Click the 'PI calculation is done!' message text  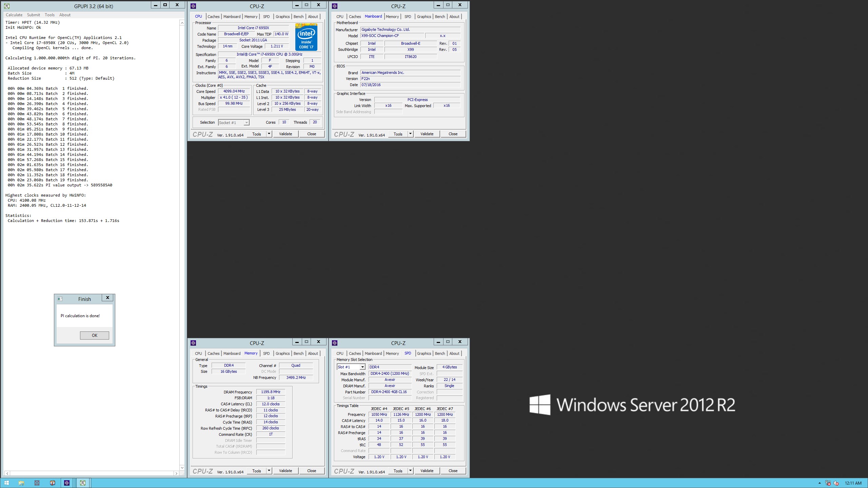click(80, 316)
